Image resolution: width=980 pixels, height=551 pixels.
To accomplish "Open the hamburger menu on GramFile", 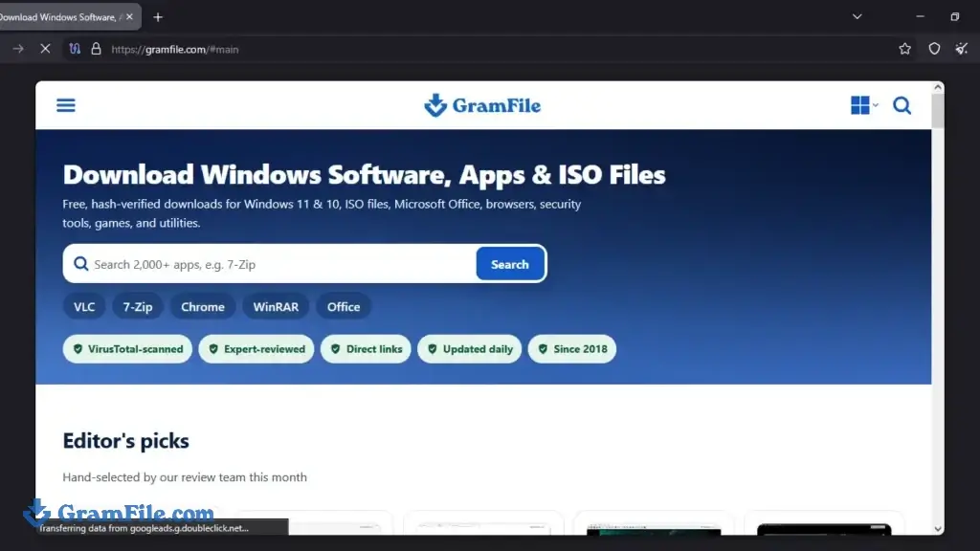I will pos(66,105).
